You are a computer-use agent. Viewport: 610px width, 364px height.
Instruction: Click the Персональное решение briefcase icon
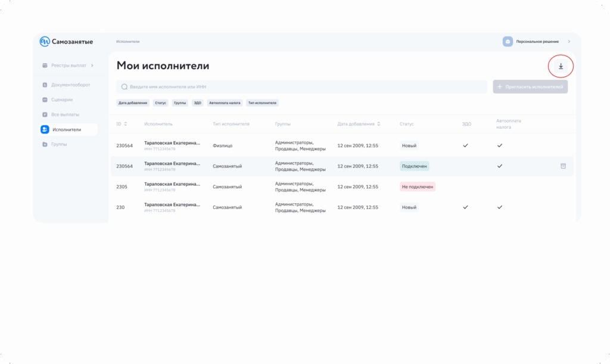pos(508,42)
